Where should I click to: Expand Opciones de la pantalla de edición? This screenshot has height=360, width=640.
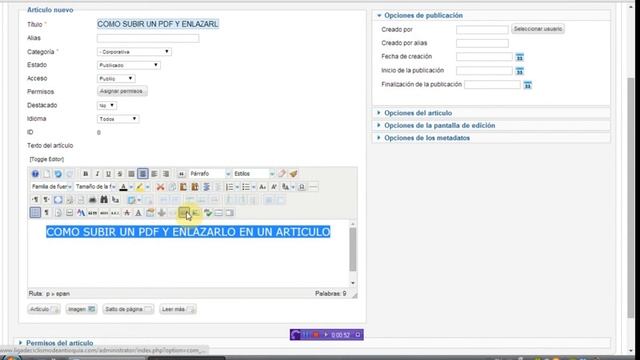coord(440,126)
